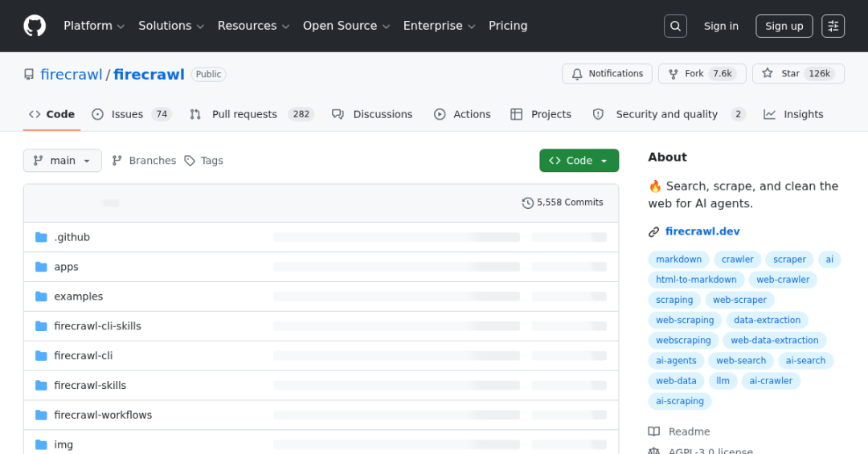Screen dimensions: 868x454
Task: Open the firecrawl.dev website link
Action: (702, 231)
